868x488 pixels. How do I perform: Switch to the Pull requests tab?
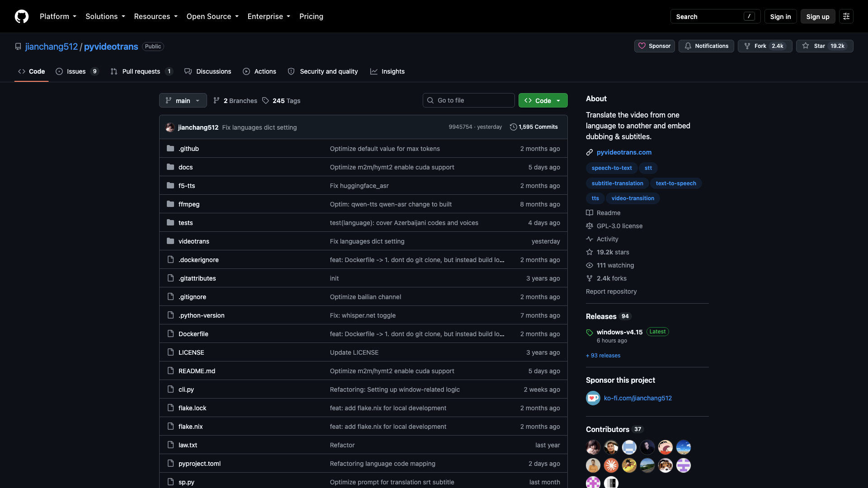142,71
